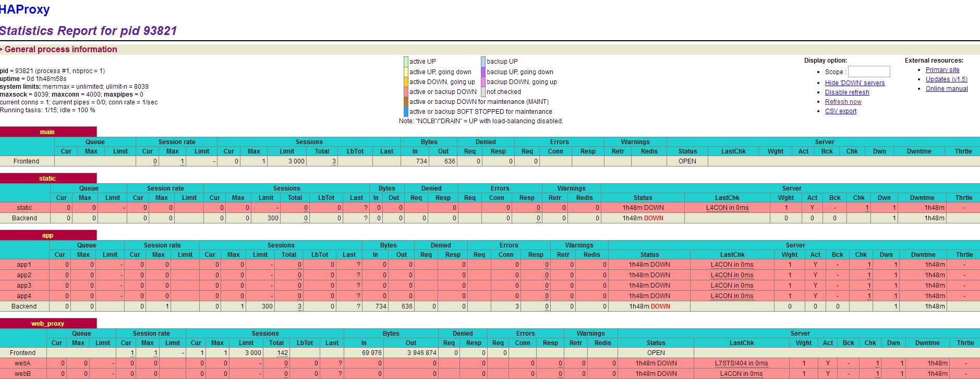Click the active DOWN, going up swatch
Screen dimensions: 980x379
coord(406,82)
